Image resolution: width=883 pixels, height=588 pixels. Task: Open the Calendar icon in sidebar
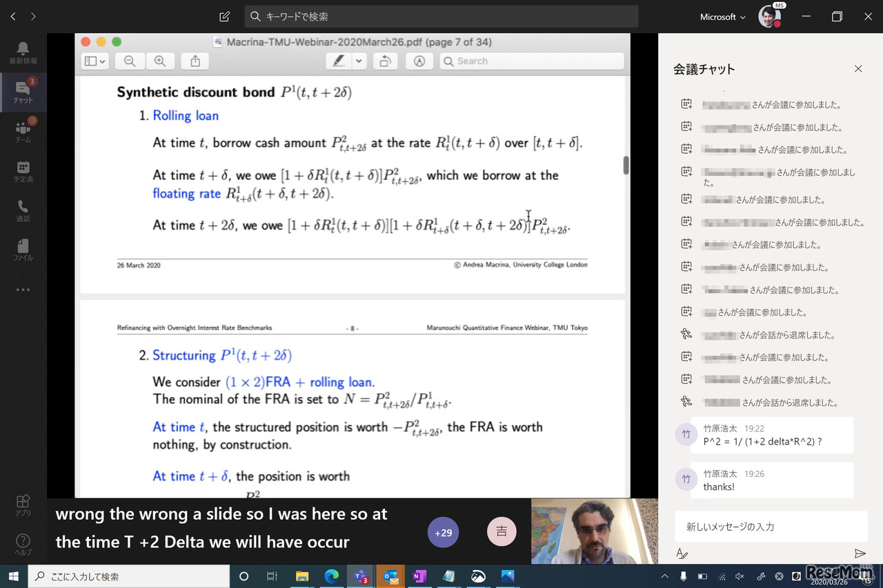pyautogui.click(x=23, y=171)
